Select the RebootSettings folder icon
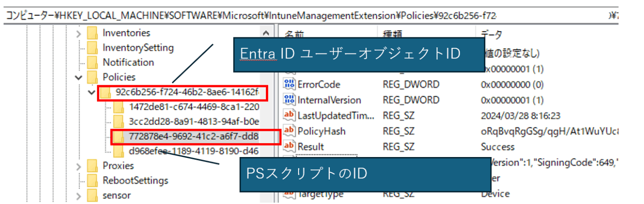The image size is (644, 204). click(92, 181)
